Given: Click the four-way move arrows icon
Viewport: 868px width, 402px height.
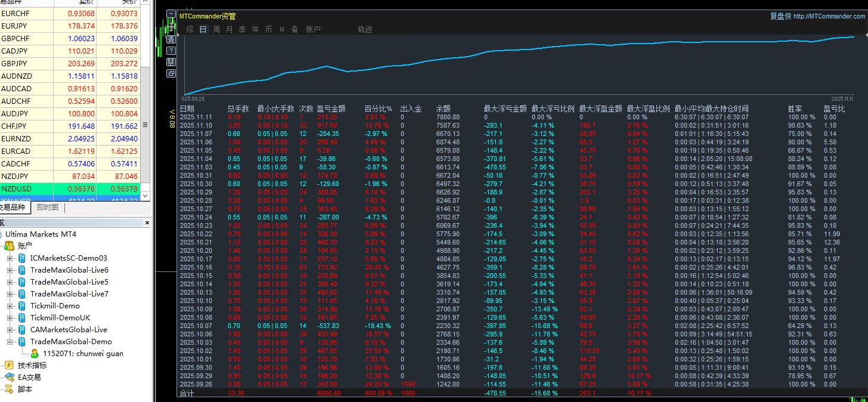Looking at the screenshot, I should click(171, 27).
